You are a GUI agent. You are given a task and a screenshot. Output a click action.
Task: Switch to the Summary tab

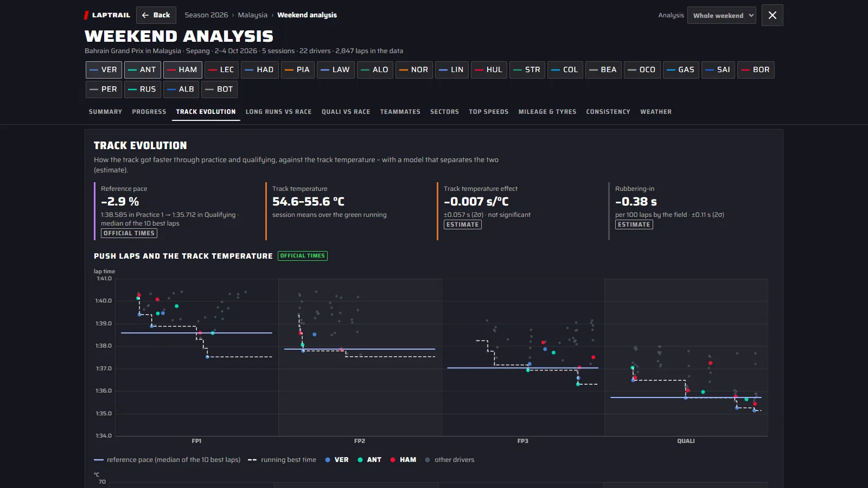105,112
